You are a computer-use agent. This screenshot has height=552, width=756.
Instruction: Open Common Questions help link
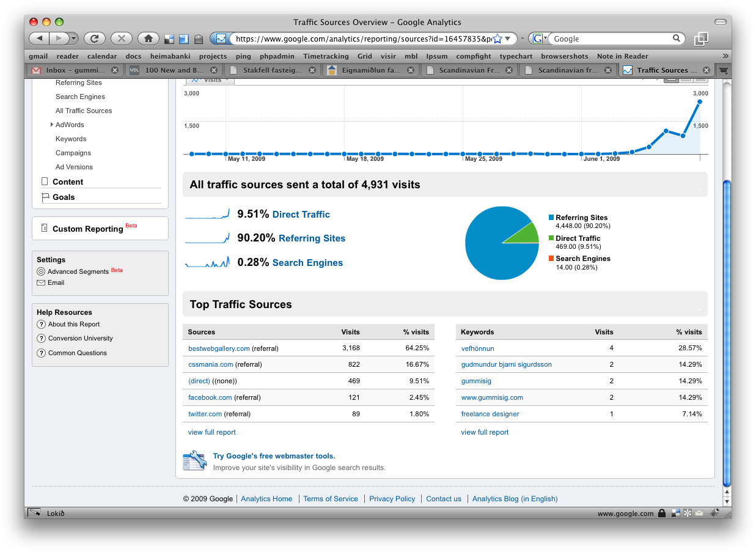78,353
